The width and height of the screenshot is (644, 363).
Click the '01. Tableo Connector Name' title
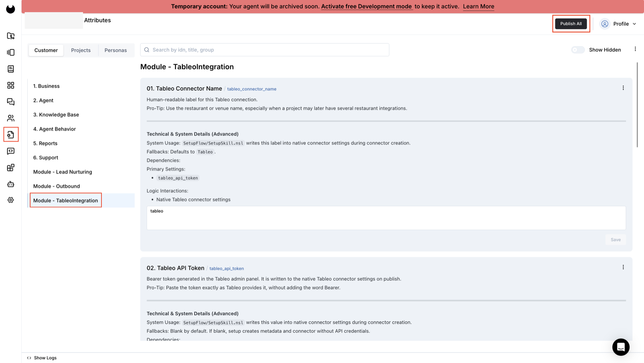184,89
